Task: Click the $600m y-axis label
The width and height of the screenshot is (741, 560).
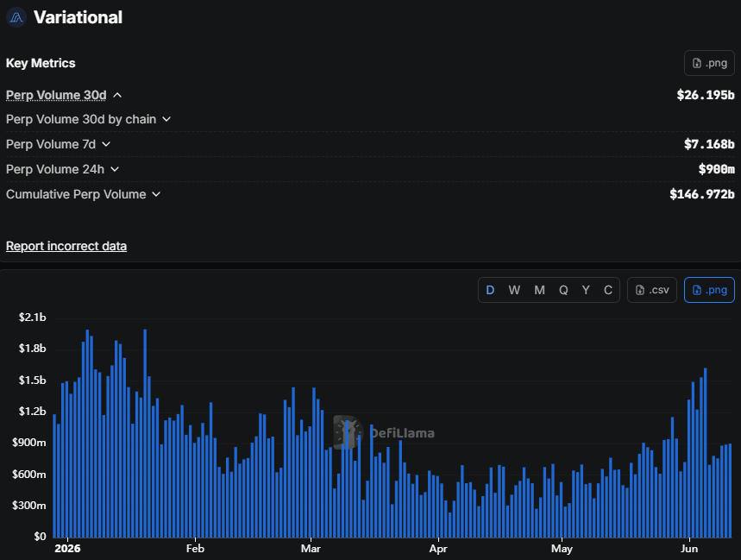Action: [28, 474]
